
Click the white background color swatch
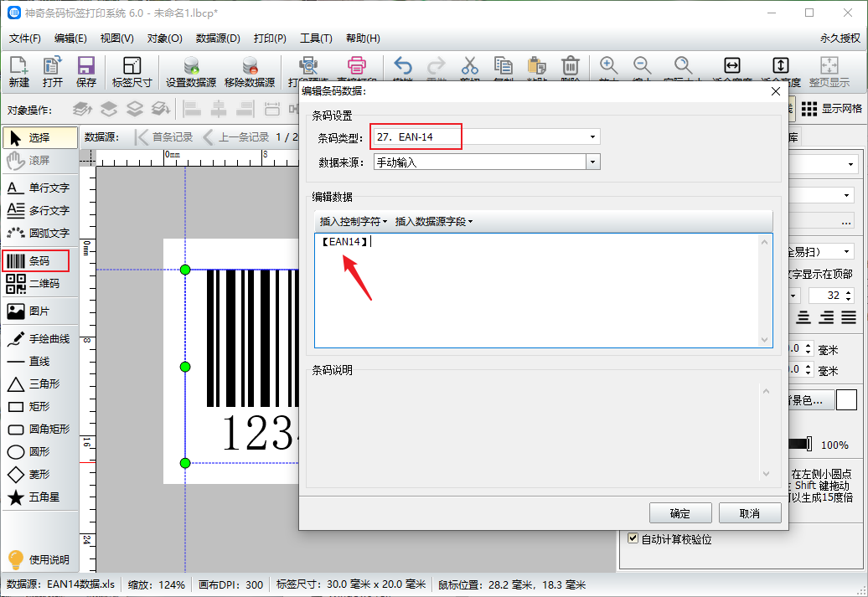(x=846, y=399)
